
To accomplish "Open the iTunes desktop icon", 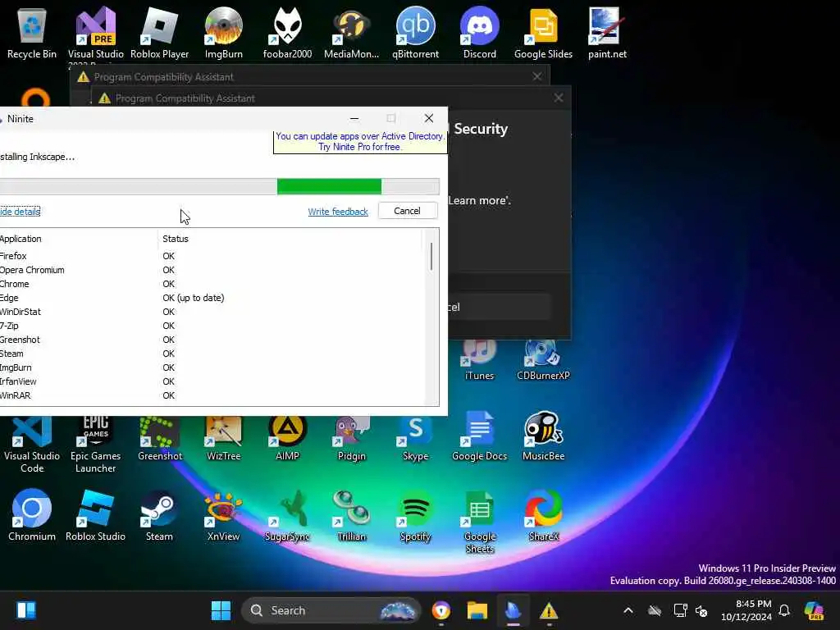I will coord(479,360).
